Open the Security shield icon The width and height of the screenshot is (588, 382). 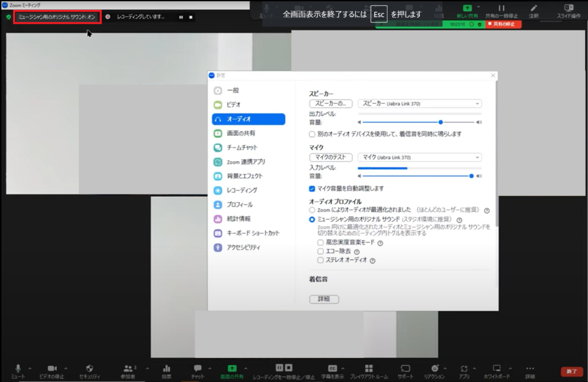89,368
